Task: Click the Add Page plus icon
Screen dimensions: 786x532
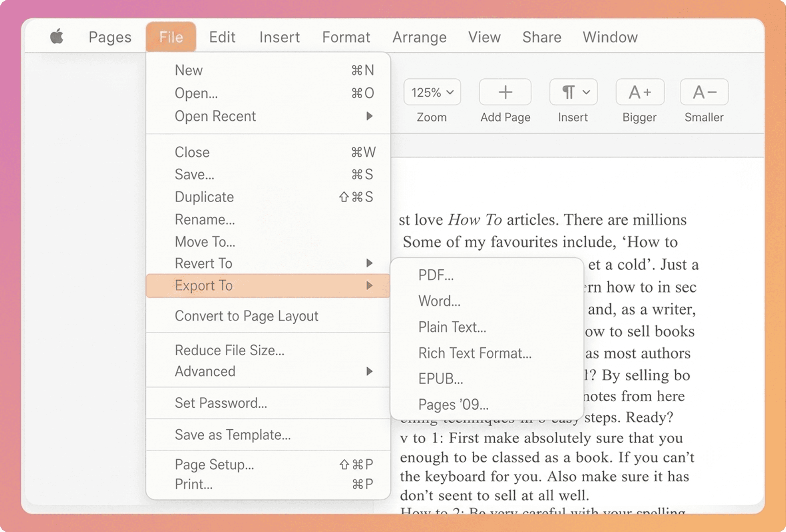Action: (505, 92)
